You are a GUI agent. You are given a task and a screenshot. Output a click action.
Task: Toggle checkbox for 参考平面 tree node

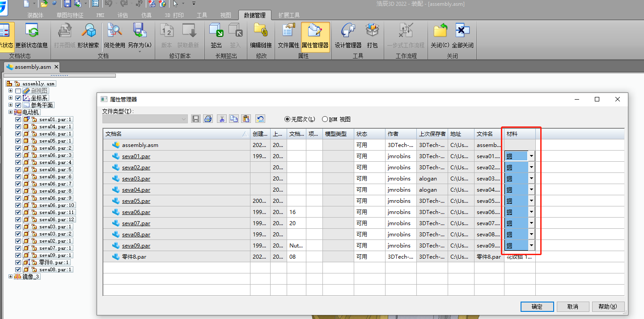pos(18,105)
